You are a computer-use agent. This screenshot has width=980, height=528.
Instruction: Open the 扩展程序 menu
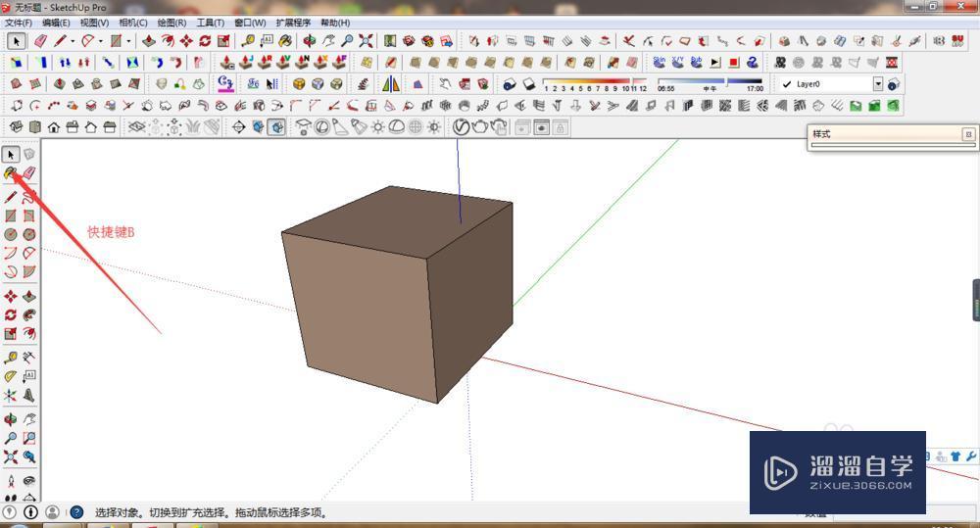[x=293, y=23]
